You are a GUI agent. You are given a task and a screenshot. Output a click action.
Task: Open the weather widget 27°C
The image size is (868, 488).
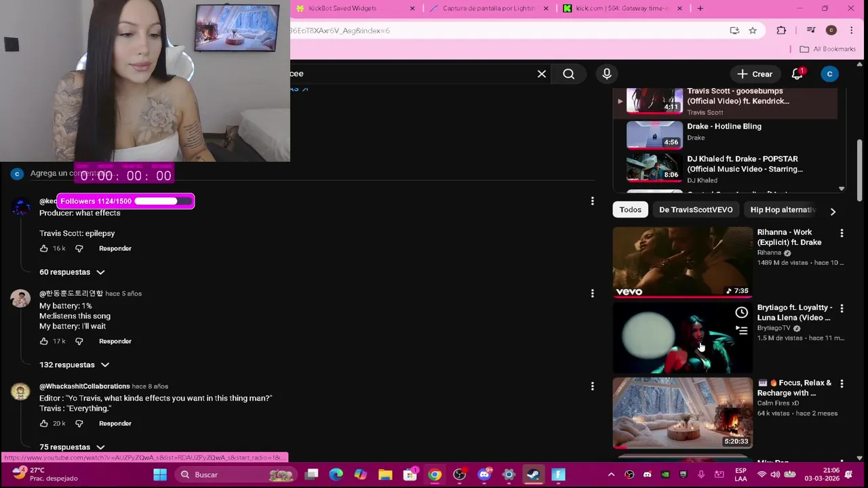point(45,474)
